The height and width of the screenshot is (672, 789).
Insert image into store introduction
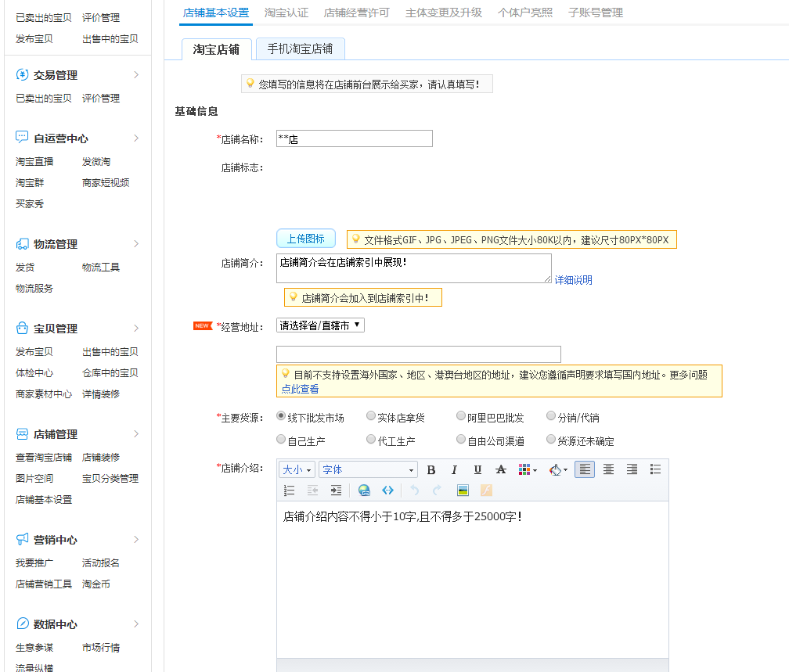tap(463, 491)
